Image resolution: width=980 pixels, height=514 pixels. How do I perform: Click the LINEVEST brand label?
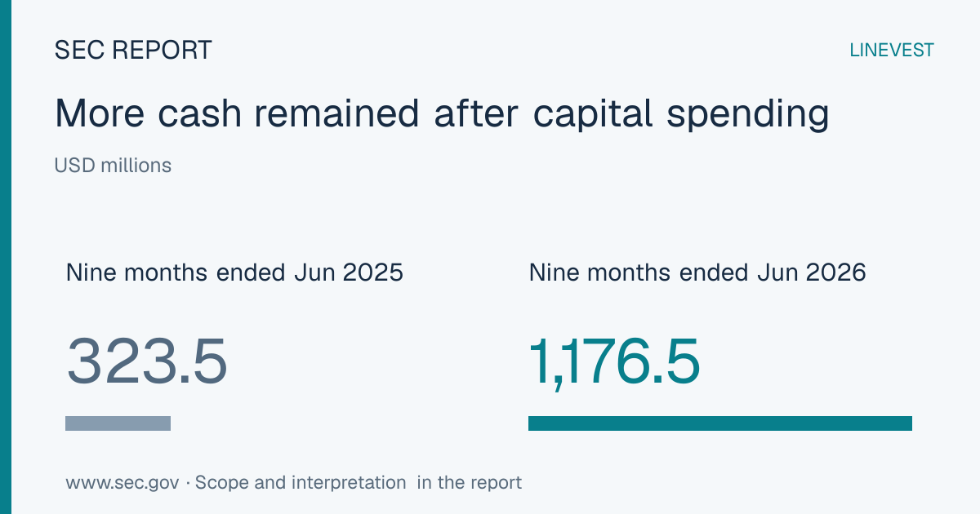tap(892, 50)
